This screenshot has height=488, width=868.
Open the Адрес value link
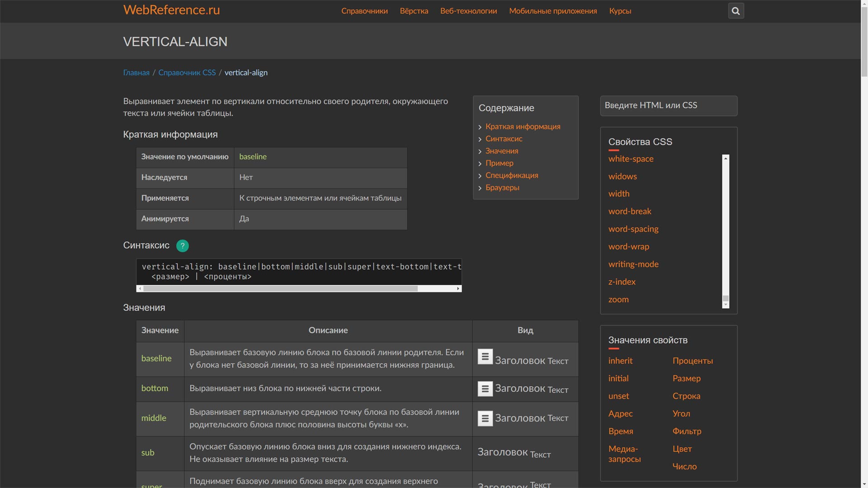620,414
